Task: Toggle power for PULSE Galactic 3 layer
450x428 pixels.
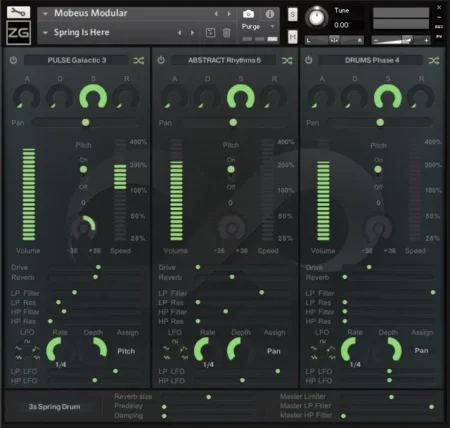Action: pos(13,60)
